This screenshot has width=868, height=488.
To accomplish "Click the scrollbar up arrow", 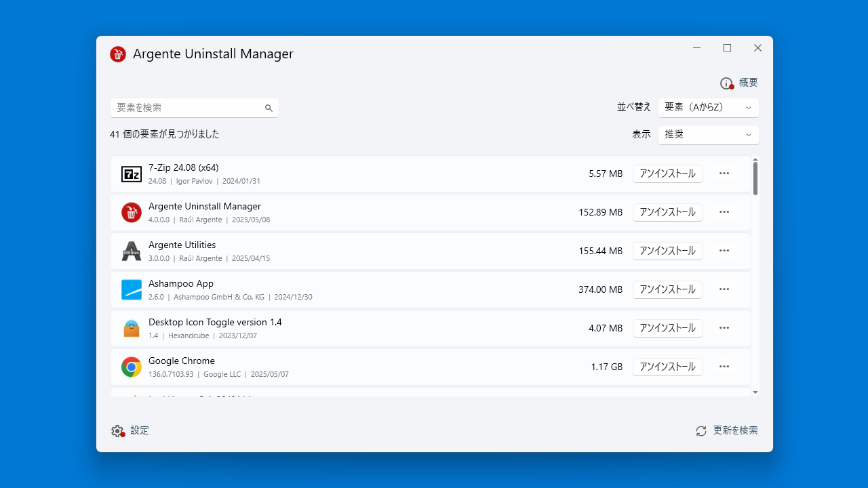I will pos(755,160).
